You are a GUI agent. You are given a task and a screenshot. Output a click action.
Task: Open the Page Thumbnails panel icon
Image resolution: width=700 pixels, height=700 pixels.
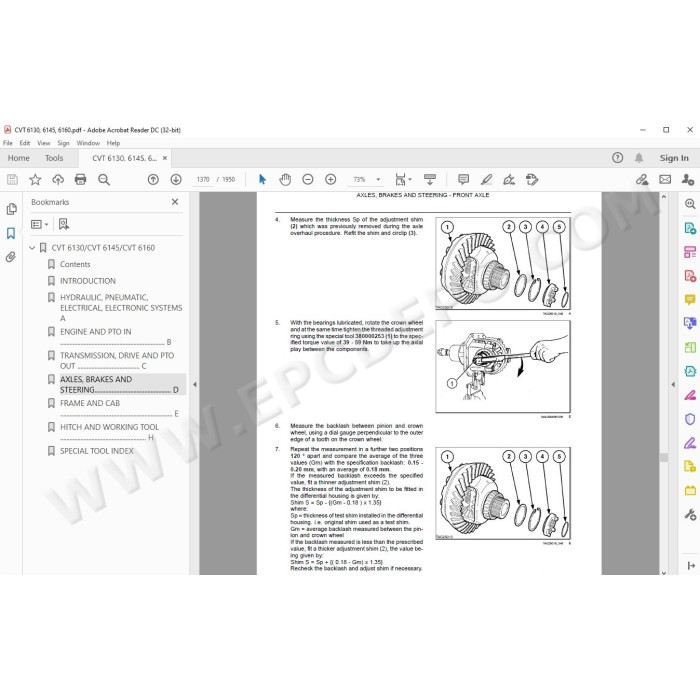click(11, 209)
